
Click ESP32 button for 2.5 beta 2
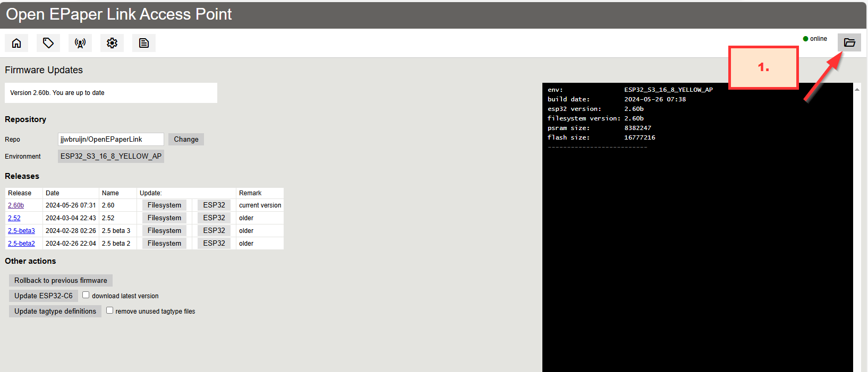214,243
